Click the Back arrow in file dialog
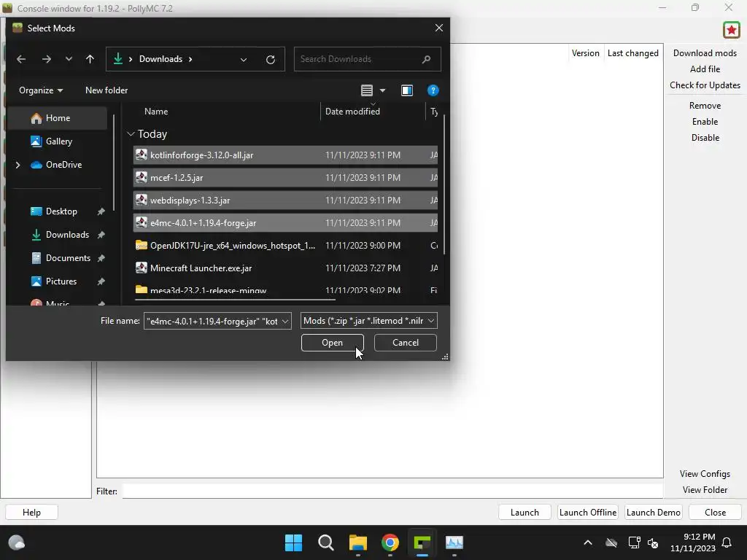This screenshot has height=560, width=747. point(21,59)
